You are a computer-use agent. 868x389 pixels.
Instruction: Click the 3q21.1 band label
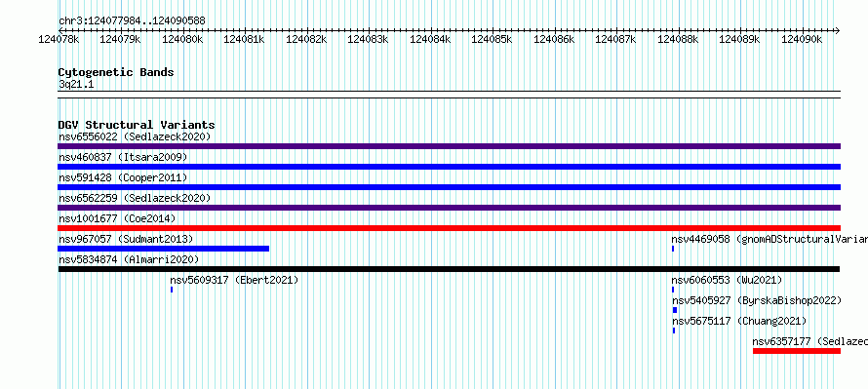click(76, 84)
